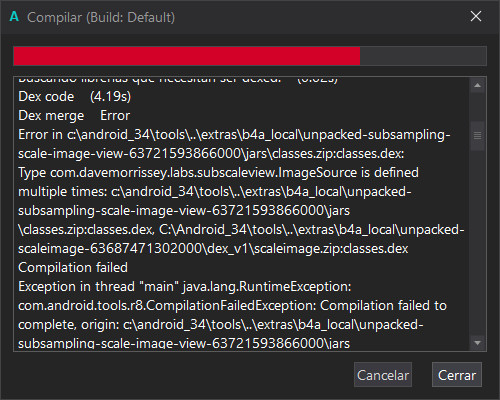The width and height of the screenshot is (500, 400).
Task: Select the 'Dex code (4.19s)' log line
Action: point(75,97)
